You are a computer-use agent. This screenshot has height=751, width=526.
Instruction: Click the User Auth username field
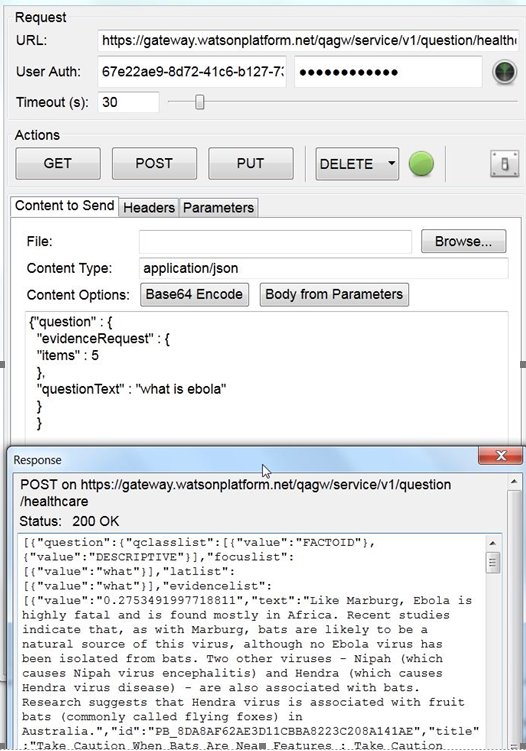point(192,72)
